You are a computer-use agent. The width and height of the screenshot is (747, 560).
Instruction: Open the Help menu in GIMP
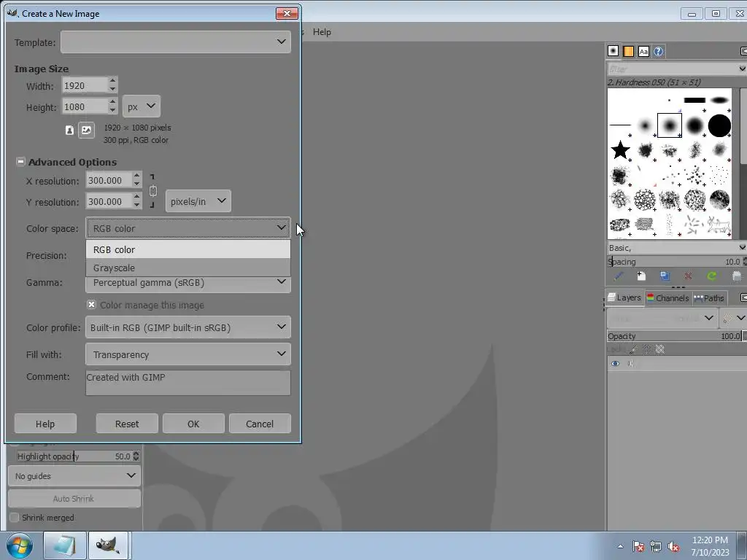tap(322, 32)
